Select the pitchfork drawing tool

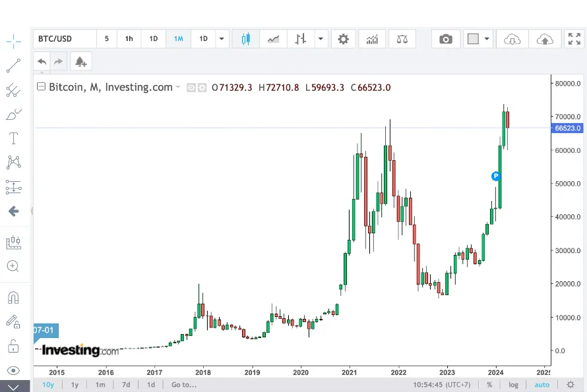(x=13, y=90)
